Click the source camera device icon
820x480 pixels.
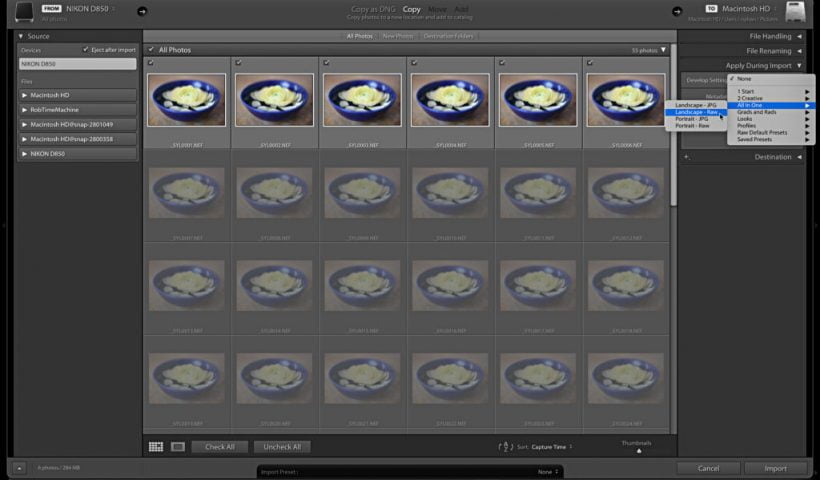(x=24, y=12)
